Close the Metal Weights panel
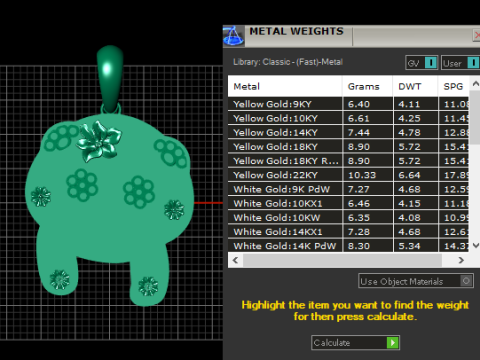The image size is (480, 360). click(x=477, y=35)
